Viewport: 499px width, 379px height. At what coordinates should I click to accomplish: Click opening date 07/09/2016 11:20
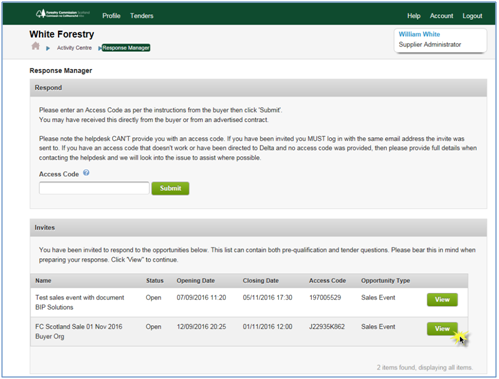click(x=201, y=297)
